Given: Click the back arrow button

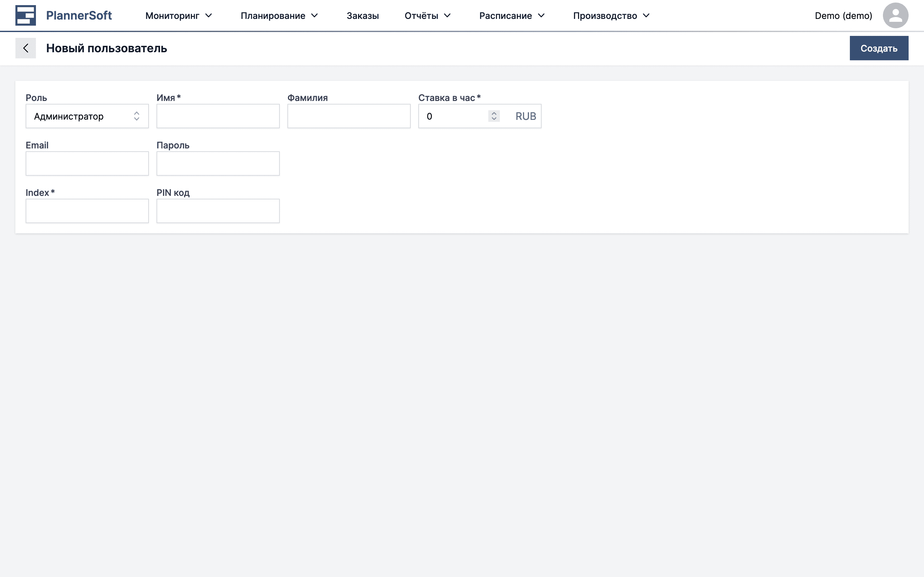Looking at the screenshot, I should click(x=26, y=48).
